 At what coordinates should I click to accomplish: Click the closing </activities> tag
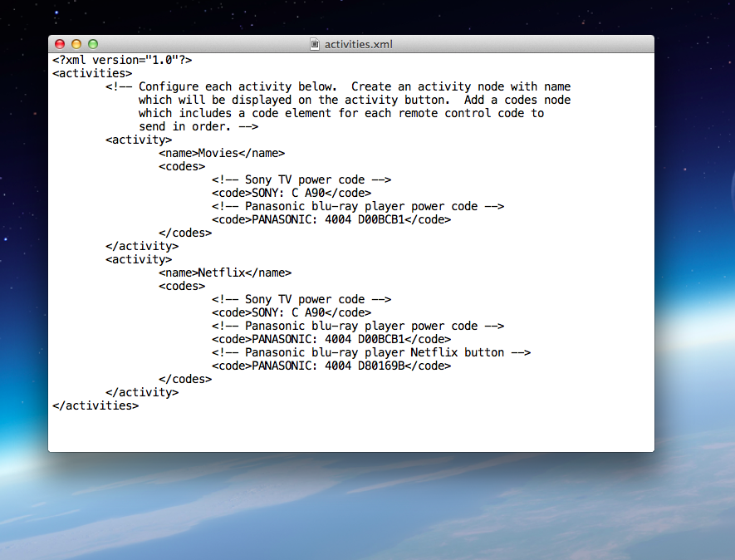[x=96, y=405]
